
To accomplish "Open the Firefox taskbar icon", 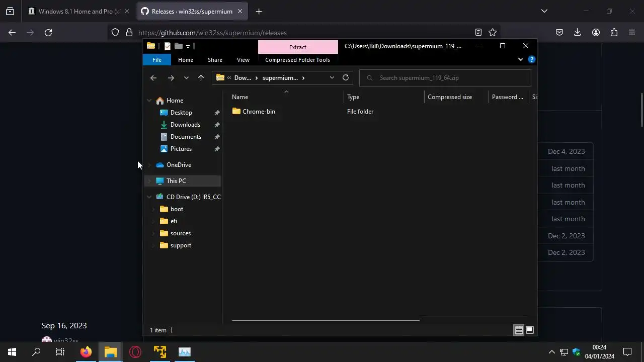I will point(86,352).
